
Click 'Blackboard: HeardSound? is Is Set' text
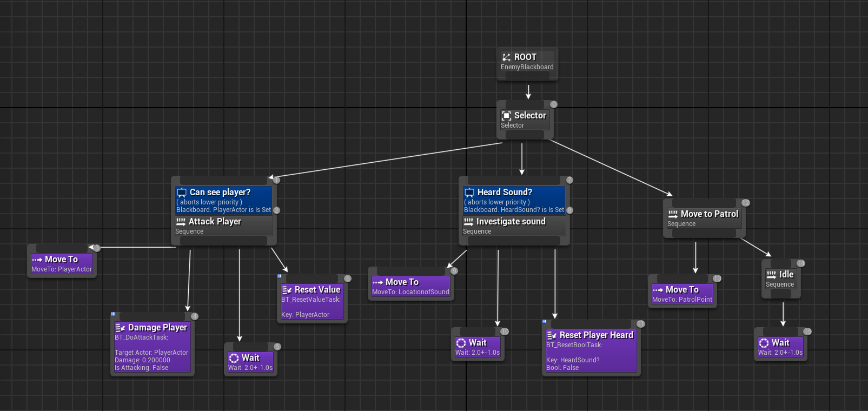(x=514, y=210)
